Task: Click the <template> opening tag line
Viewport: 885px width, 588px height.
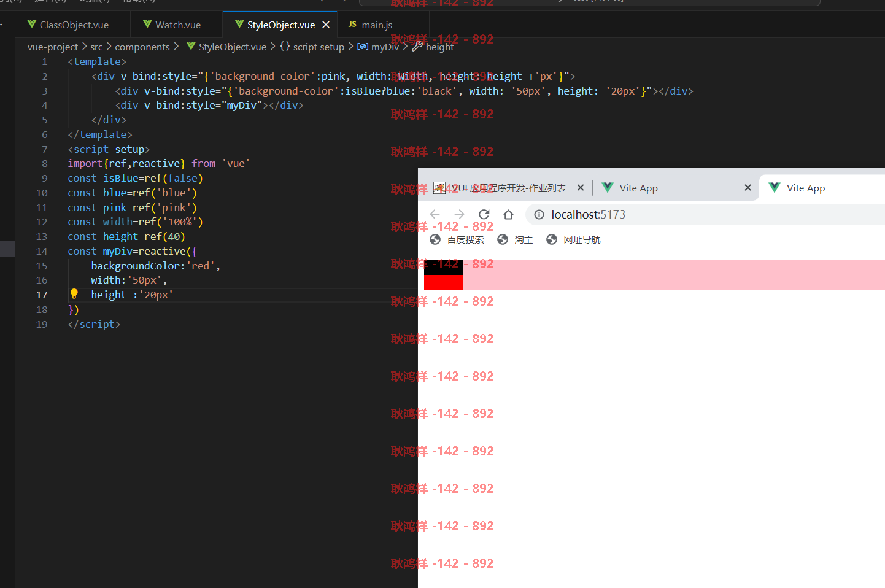Action: pyautogui.click(x=97, y=61)
